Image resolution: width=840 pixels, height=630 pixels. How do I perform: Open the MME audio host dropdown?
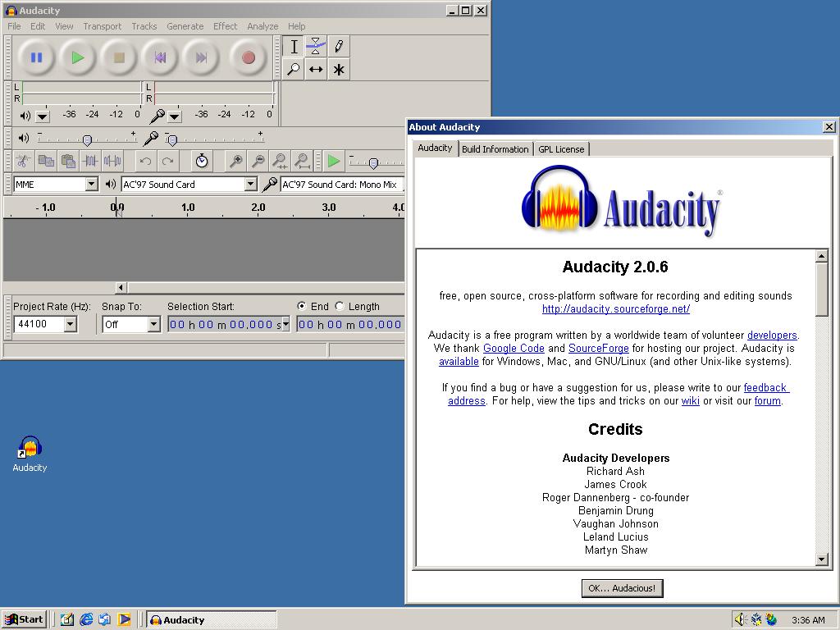pyautogui.click(x=92, y=185)
